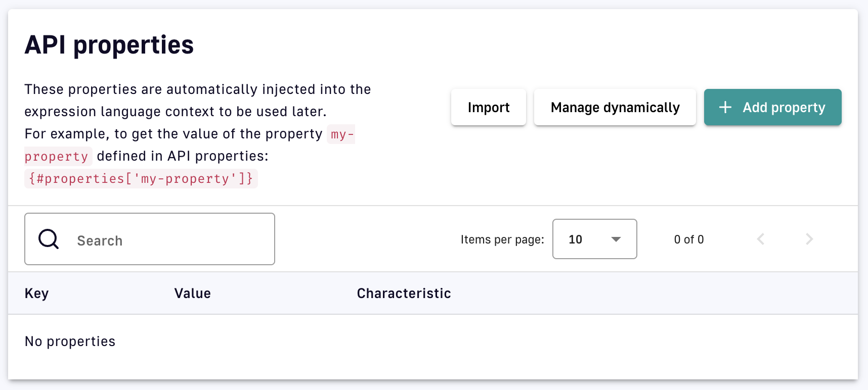Go to the previous page arrow
Image resolution: width=868 pixels, height=390 pixels.
point(760,239)
